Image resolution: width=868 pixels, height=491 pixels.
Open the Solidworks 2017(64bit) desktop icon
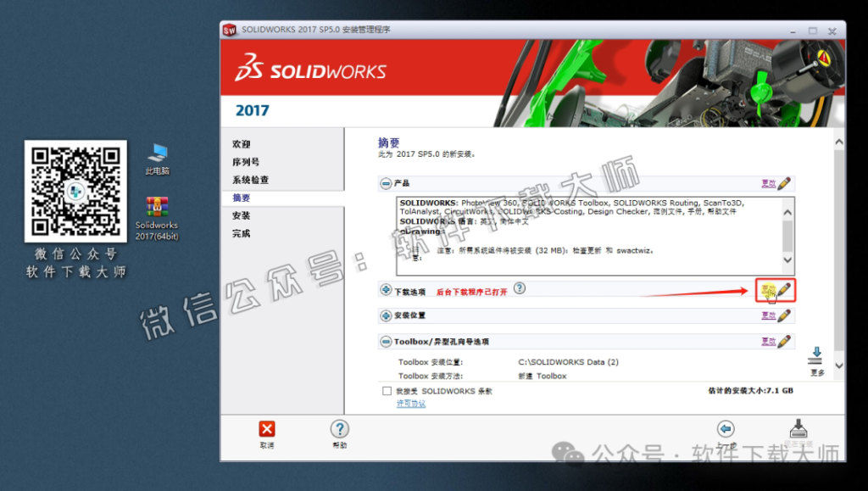(157, 208)
